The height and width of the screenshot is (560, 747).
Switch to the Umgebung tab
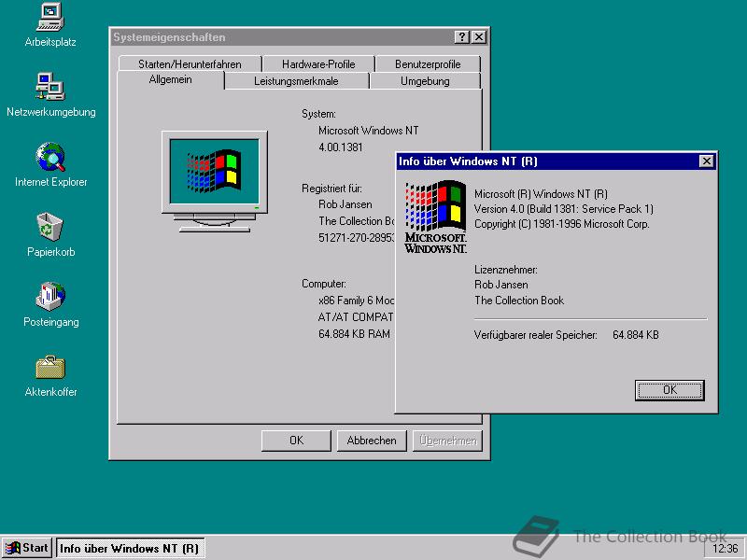[x=425, y=81]
